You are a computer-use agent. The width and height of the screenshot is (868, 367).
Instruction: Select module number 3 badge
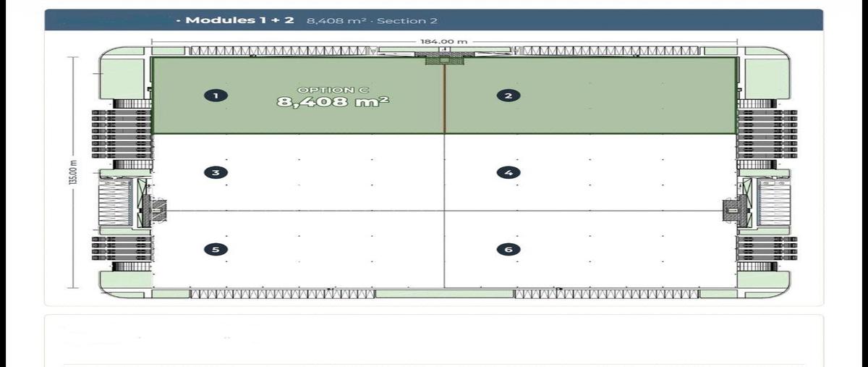[216, 172]
